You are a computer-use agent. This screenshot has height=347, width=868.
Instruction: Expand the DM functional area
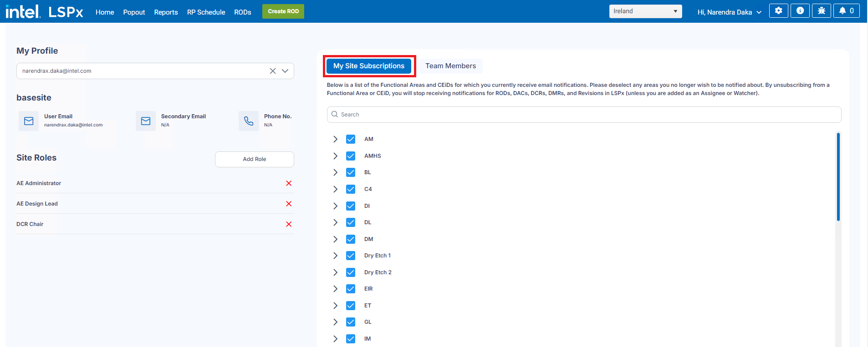coord(335,239)
